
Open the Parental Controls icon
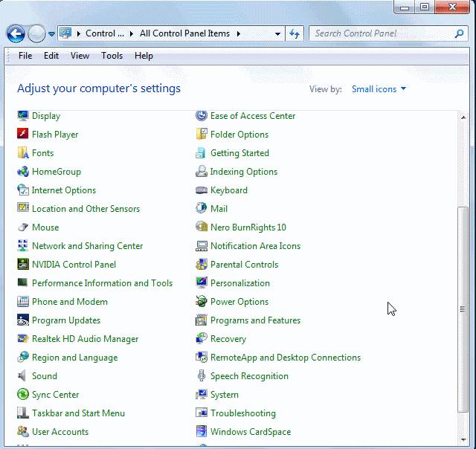[202, 265]
